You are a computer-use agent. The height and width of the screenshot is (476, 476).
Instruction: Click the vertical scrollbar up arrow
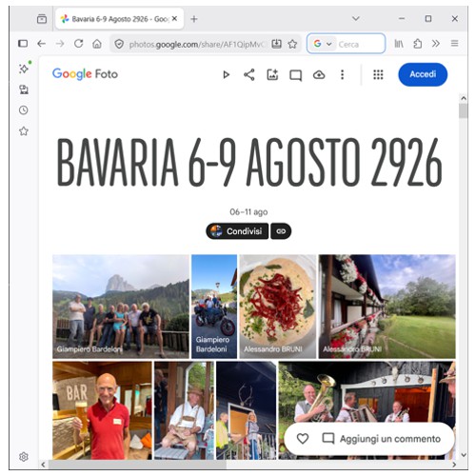click(x=464, y=98)
